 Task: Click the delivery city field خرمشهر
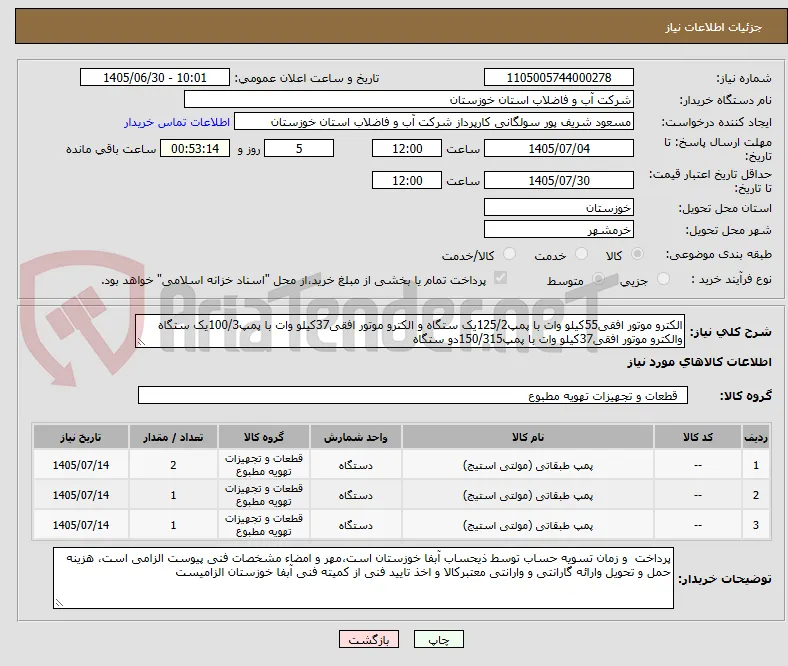point(559,229)
